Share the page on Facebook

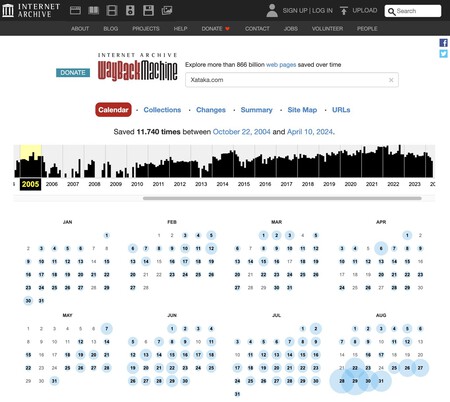[443, 43]
